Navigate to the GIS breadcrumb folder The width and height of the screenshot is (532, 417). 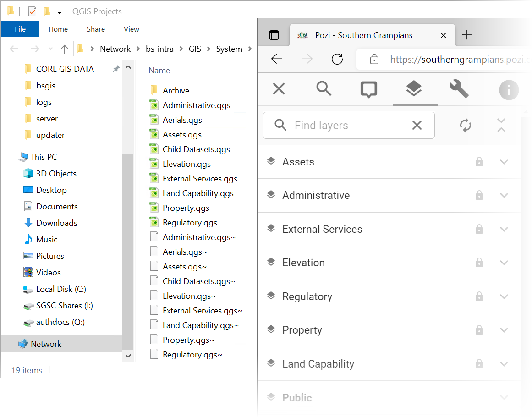tap(195, 49)
